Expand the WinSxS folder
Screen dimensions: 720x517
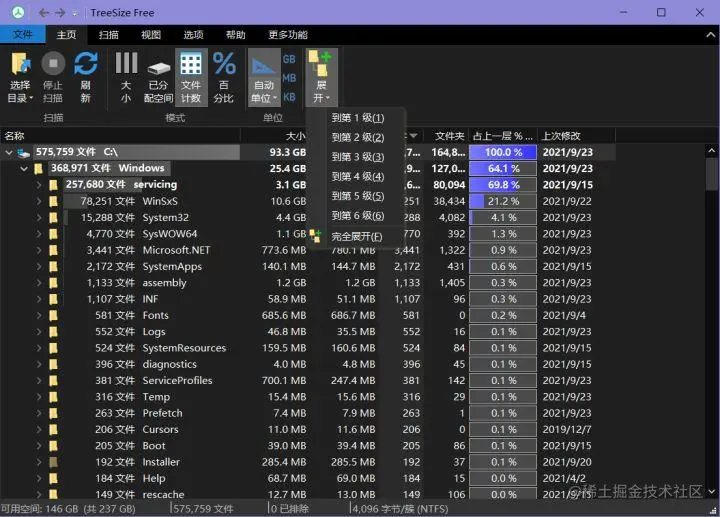click(x=39, y=201)
